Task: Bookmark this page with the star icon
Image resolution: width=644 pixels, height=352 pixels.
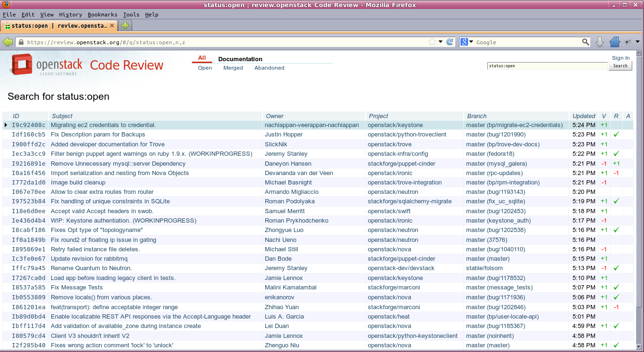Action: (432, 42)
